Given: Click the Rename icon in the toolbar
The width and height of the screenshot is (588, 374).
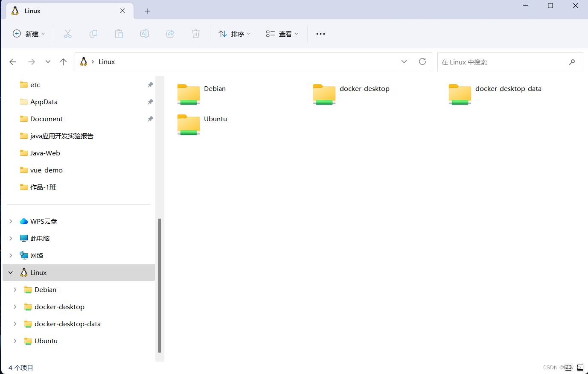Looking at the screenshot, I should [145, 34].
